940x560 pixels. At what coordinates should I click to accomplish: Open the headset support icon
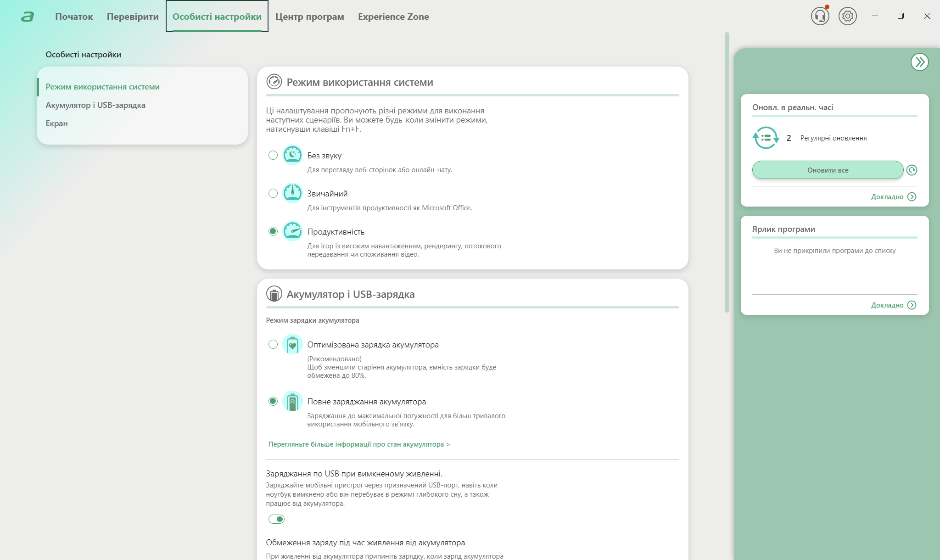(x=820, y=17)
